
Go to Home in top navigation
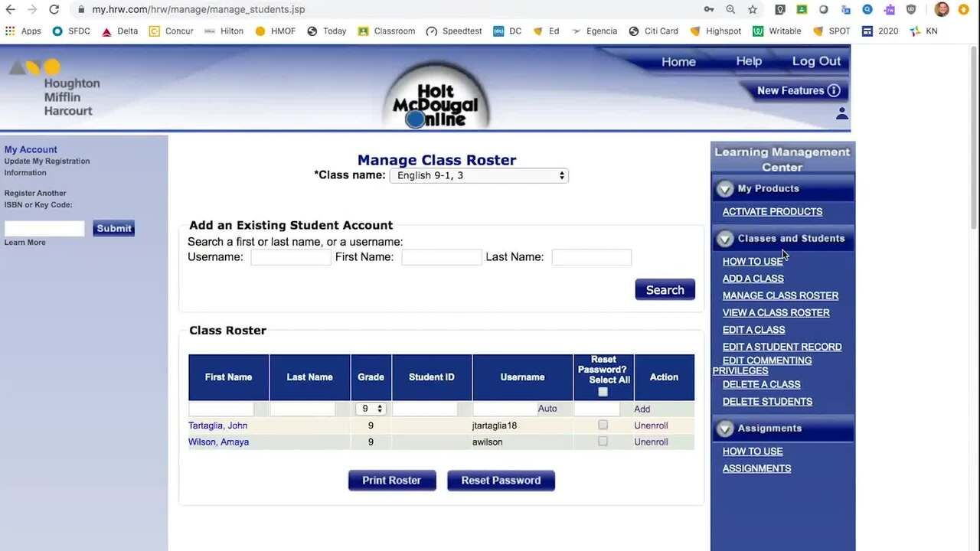pos(678,62)
